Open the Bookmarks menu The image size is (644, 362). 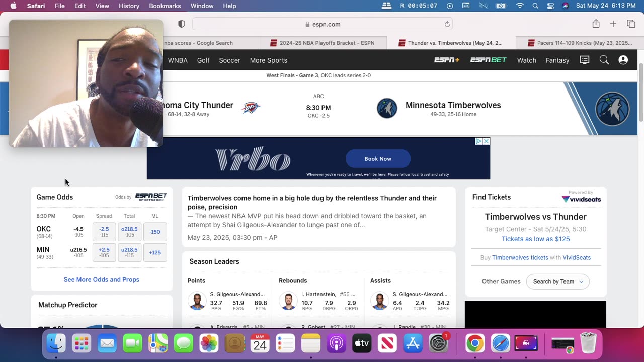165,6
